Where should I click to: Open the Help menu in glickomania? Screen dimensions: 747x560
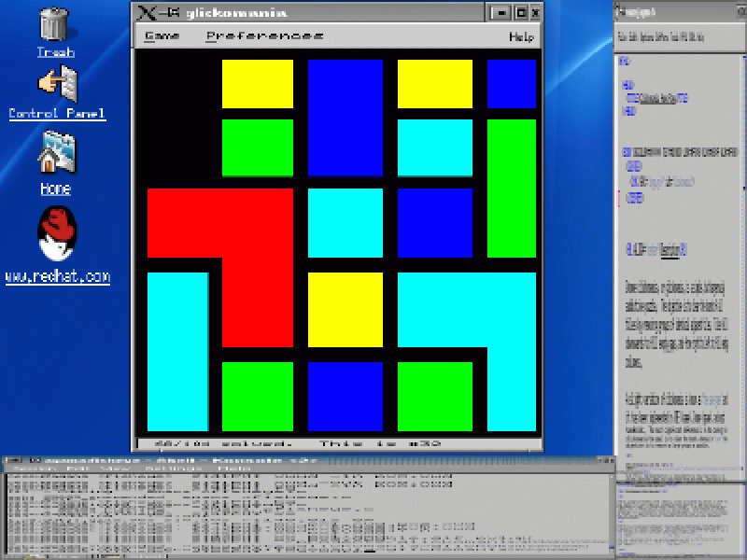coord(521,36)
